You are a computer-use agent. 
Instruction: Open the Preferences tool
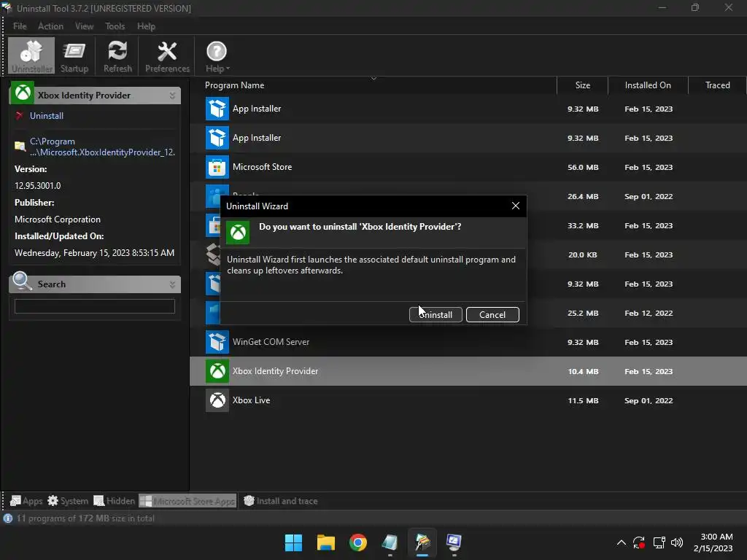(x=167, y=55)
